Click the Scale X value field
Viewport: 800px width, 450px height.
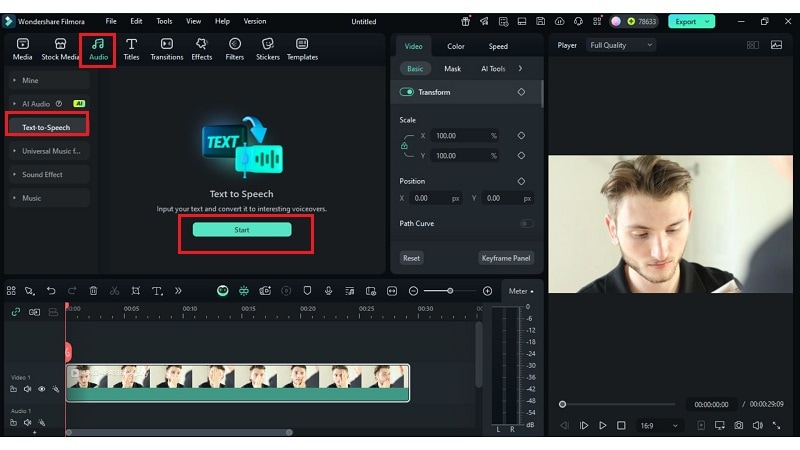tap(465, 136)
